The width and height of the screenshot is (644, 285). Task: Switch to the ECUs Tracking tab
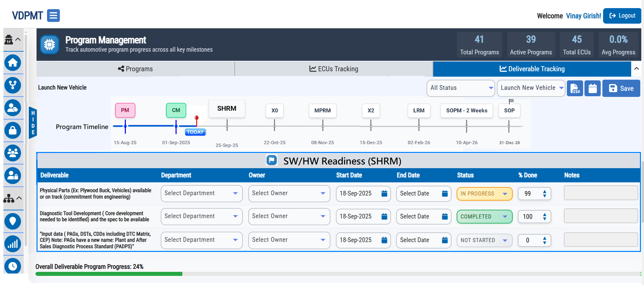(333, 69)
